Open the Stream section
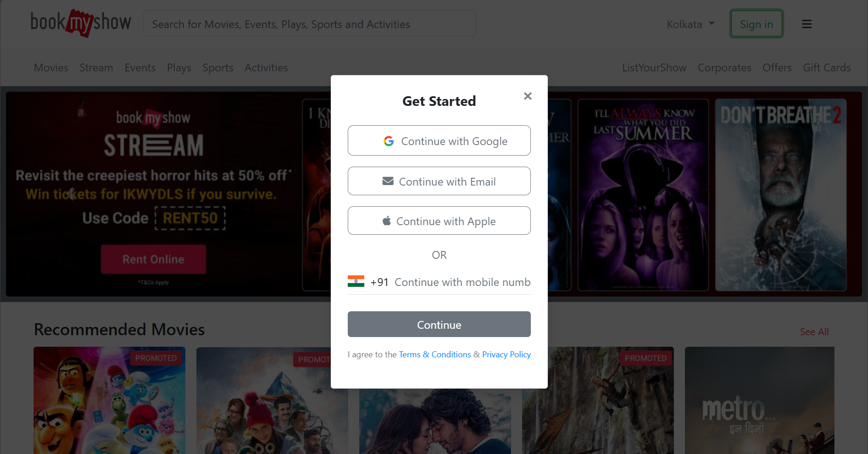 tap(96, 68)
